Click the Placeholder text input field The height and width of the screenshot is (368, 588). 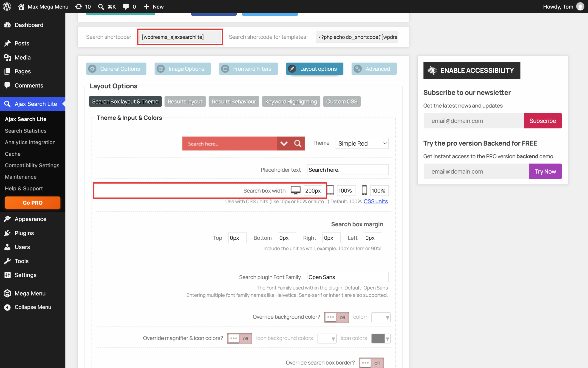pyautogui.click(x=348, y=170)
